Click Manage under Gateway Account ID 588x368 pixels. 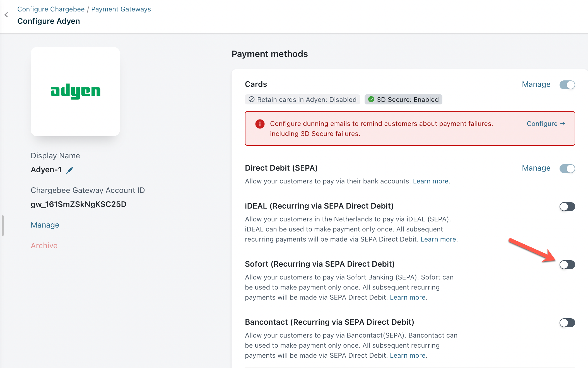point(45,225)
